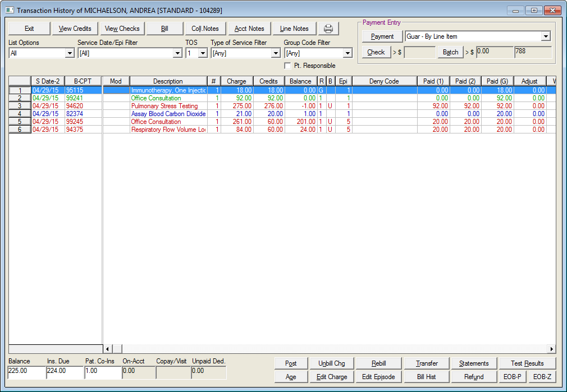Open the List Options dropdown

(x=70, y=53)
